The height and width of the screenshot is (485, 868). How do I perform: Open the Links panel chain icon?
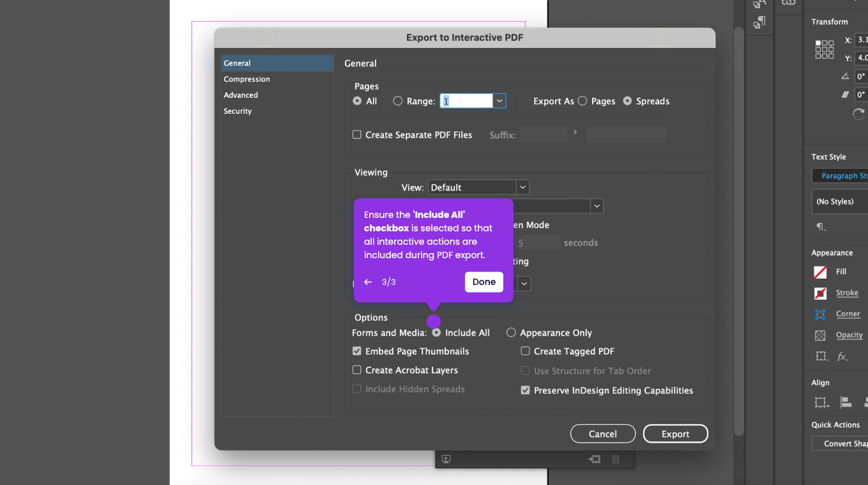point(789,3)
